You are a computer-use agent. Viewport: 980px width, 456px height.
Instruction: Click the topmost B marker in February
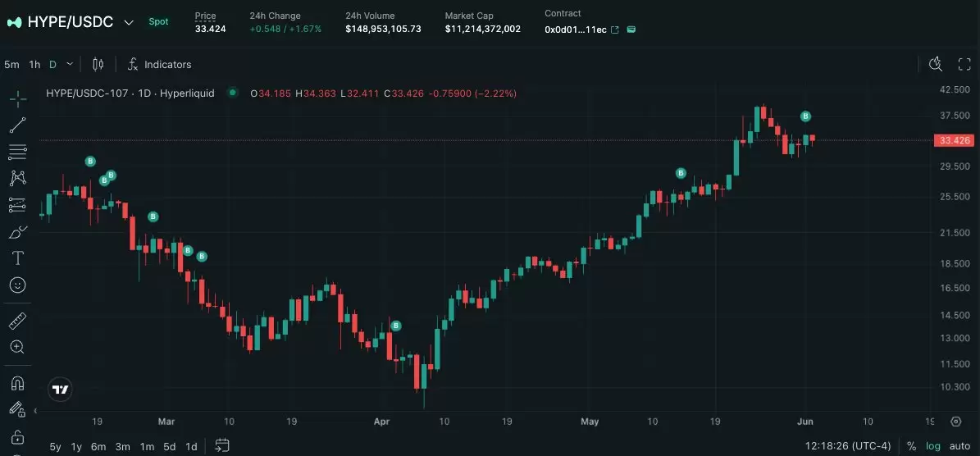90,162
